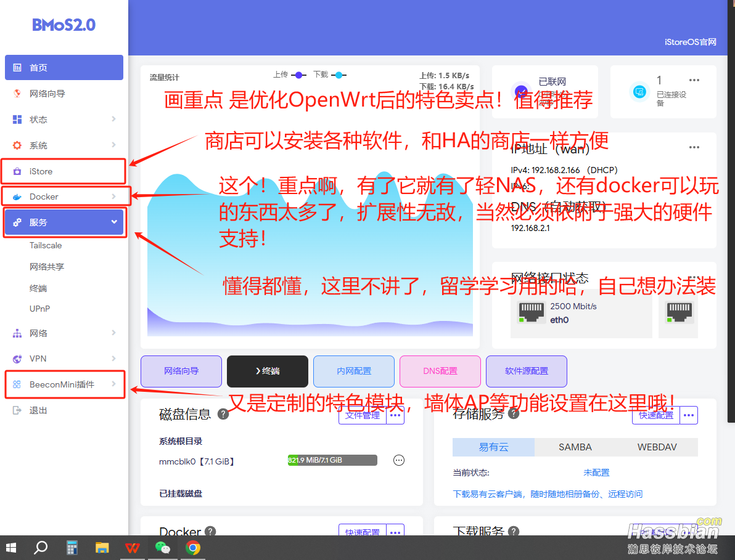This screenshot has height=560, width=735.
Task: Open WPS Office from the taskbar
Action: pos(133,547)
